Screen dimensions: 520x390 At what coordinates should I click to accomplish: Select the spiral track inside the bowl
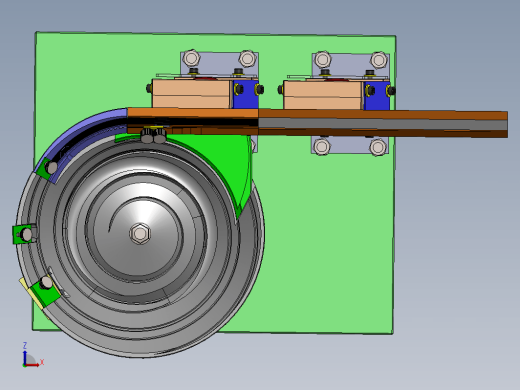click(x=140, y=233)
